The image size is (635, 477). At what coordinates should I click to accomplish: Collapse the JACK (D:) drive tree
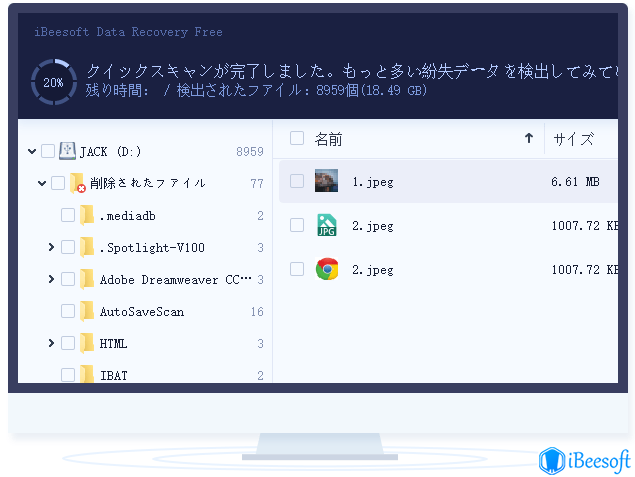[32, 151]
